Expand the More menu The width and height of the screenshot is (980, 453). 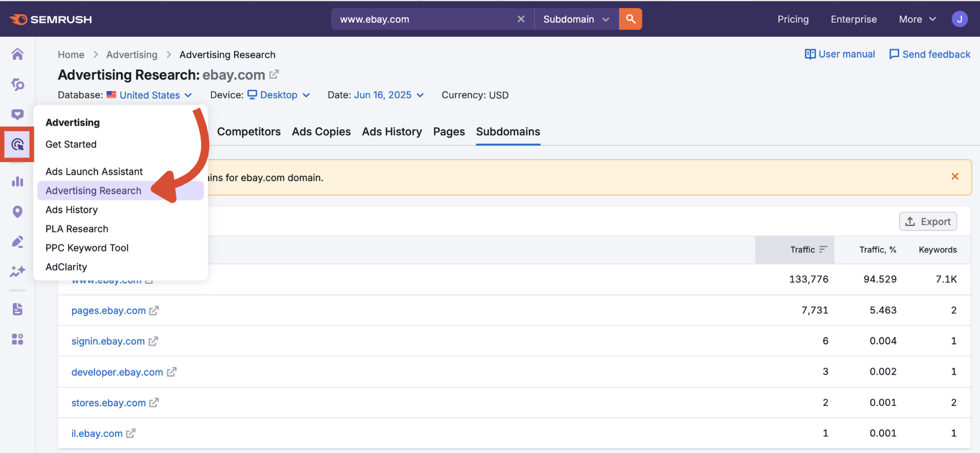917,19
